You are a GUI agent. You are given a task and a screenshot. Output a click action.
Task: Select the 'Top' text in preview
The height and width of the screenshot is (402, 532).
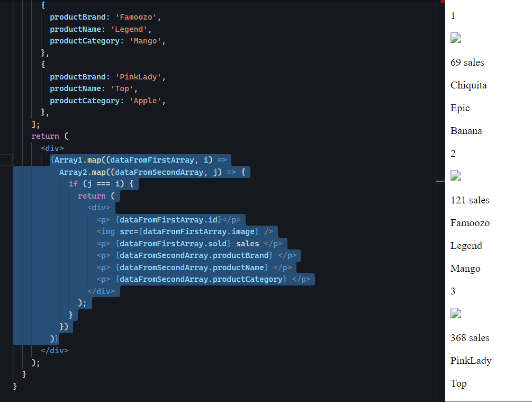coord(459,383)
